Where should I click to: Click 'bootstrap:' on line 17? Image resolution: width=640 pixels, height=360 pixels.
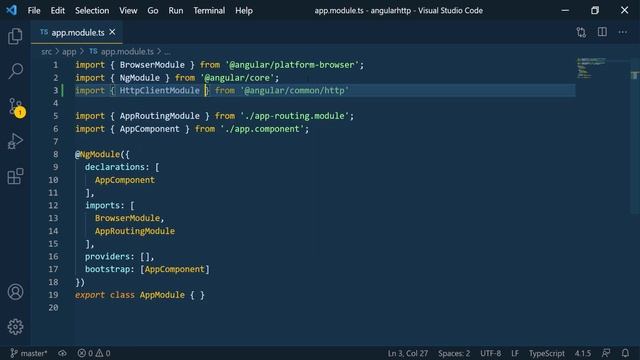110,269
